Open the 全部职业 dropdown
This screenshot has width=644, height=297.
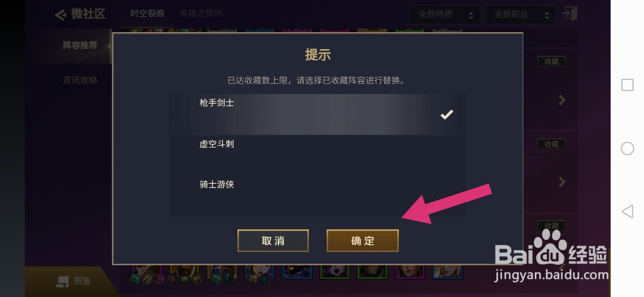click(520, 14)
